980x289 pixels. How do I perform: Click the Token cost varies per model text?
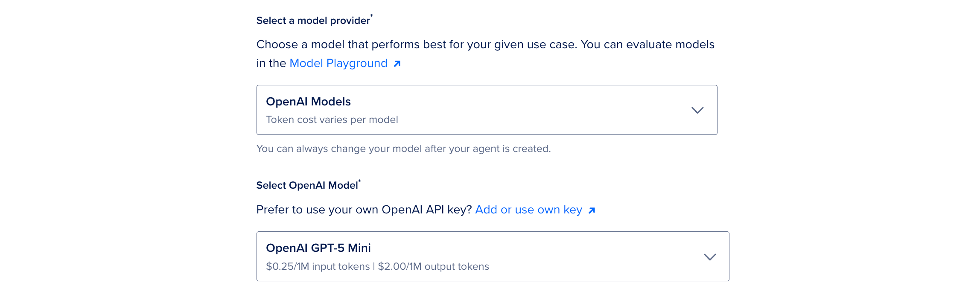point(332,120)
